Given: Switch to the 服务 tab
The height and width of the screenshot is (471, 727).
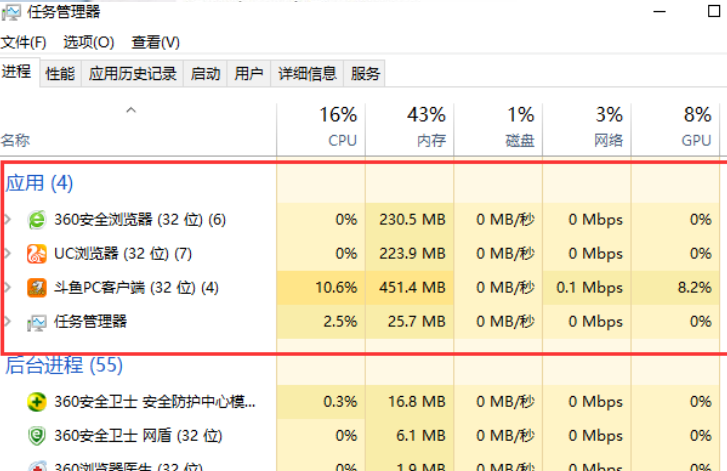Looking at the screenshot, I should [365, 73].
